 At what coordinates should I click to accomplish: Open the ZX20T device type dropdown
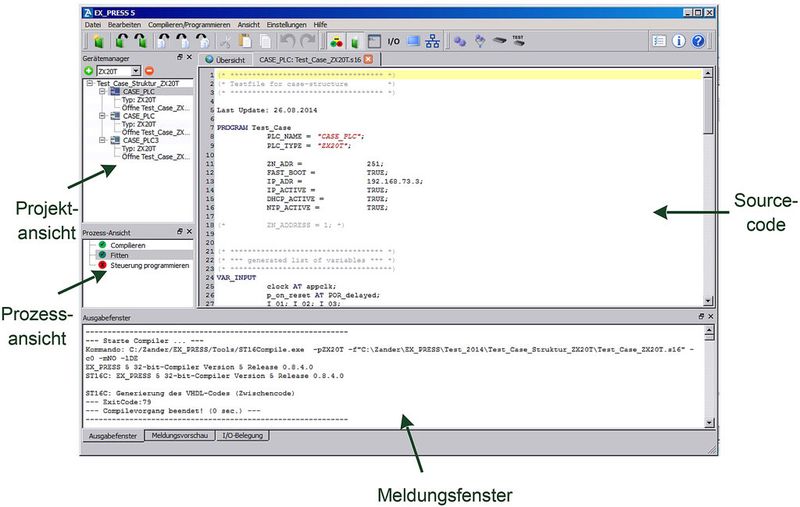click(136, 71)
